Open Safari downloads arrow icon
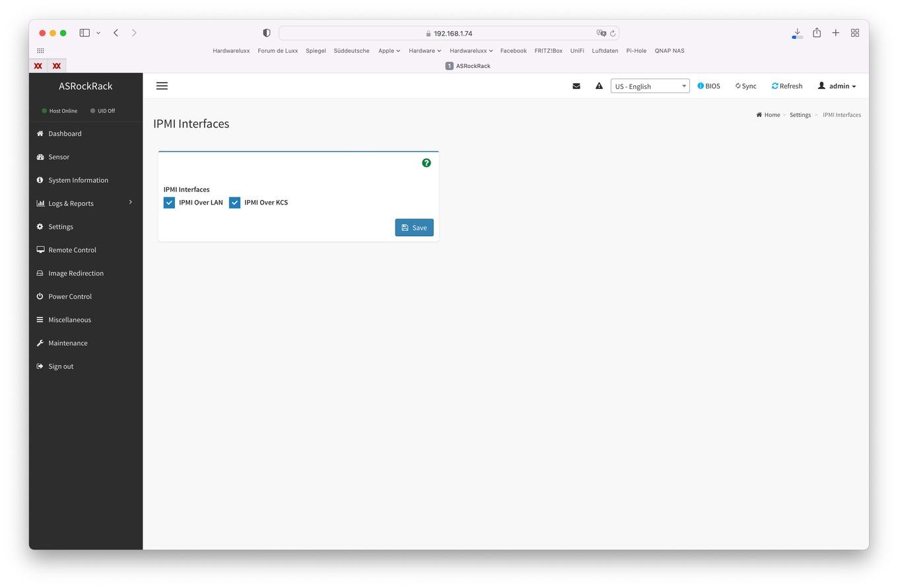The width and height of the screenshot is (898, 588). pyautogui.click(x=797, y=33)
